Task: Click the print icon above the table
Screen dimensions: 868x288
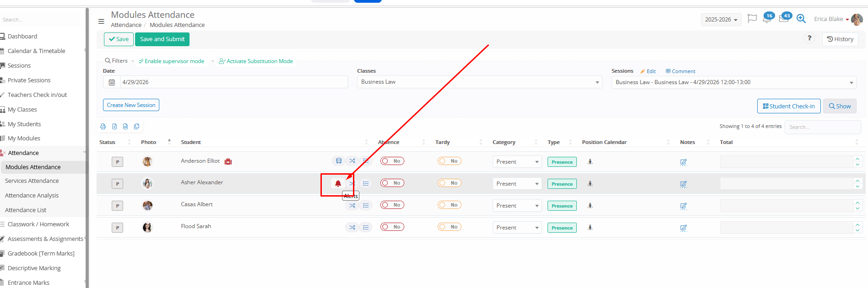Action: (x=103, y=127)
